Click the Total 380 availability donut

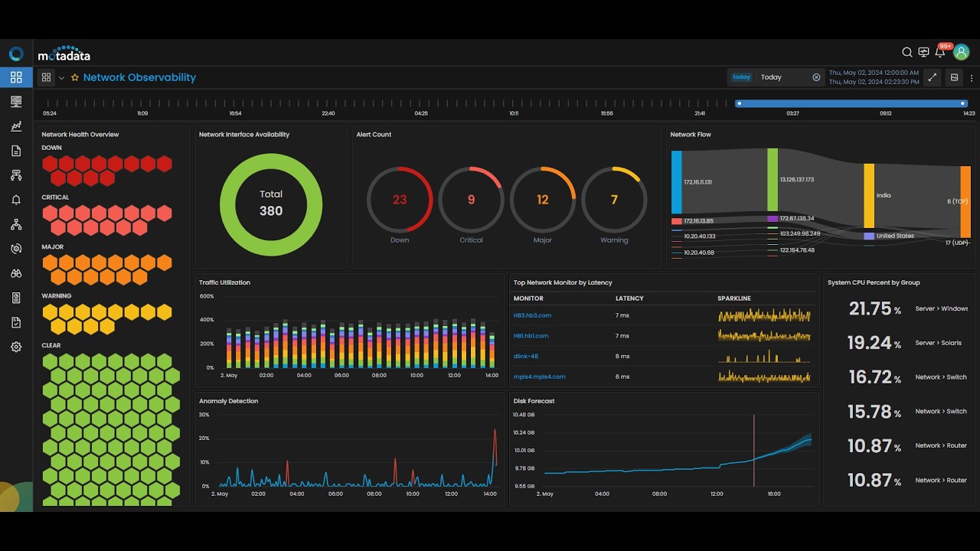click(x=271, y=204)
